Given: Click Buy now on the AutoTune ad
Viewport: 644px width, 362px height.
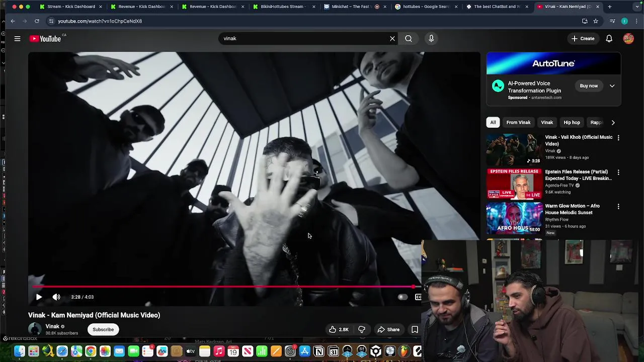Looking at the screenshot, I should (589, 86).
